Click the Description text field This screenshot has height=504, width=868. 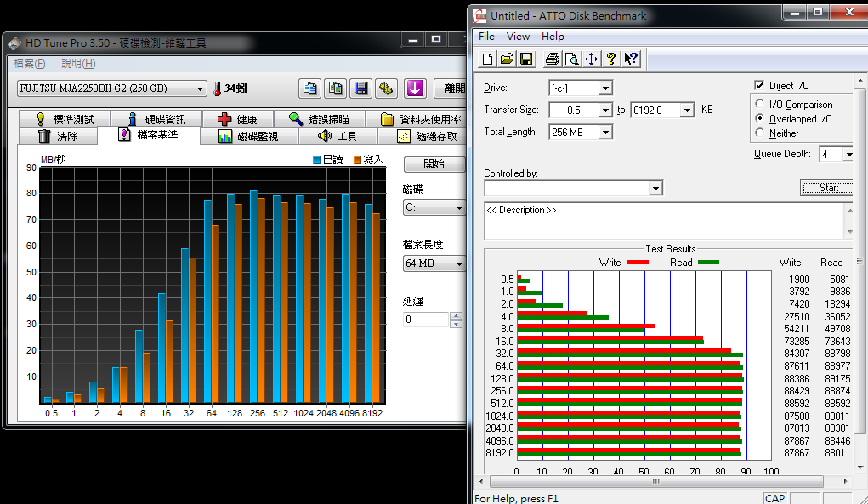tap(663, 221)
